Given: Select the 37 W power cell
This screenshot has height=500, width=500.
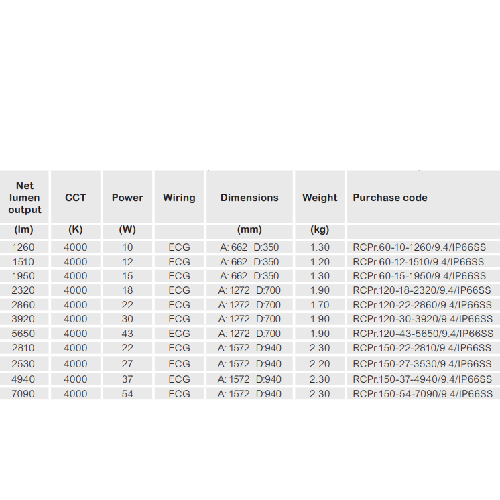Looking at the screenshot, I should click(x=127, y=379).
